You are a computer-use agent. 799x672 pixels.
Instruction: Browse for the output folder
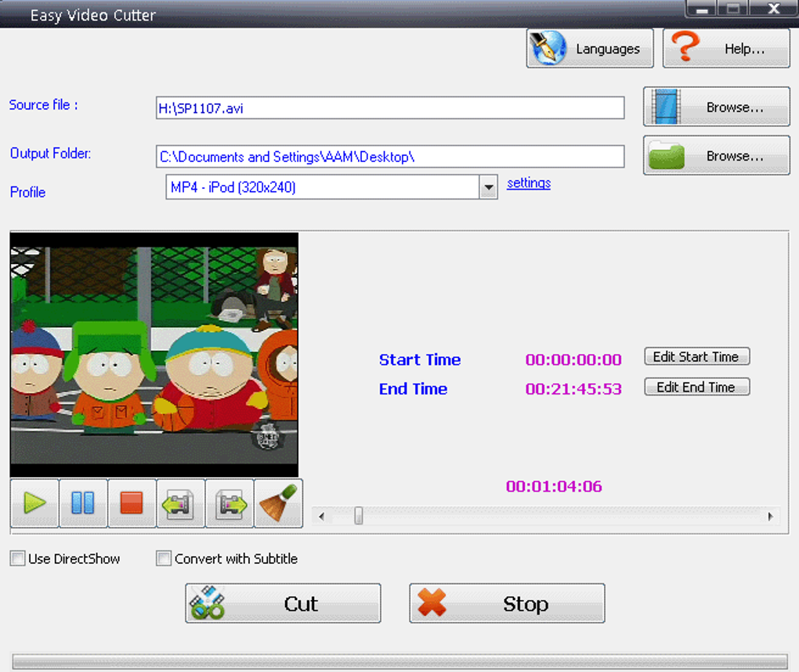pyautogui.click(x=717, y=155)
